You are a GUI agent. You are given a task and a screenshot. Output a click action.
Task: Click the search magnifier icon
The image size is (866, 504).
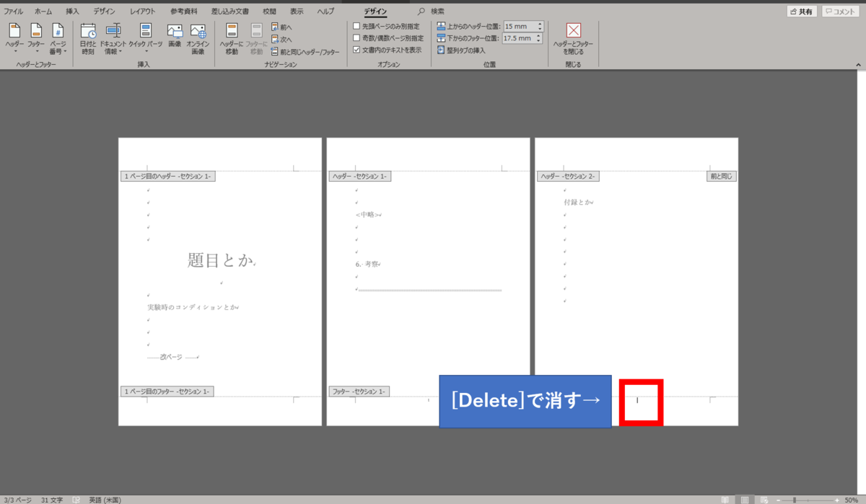pos(421,11)
